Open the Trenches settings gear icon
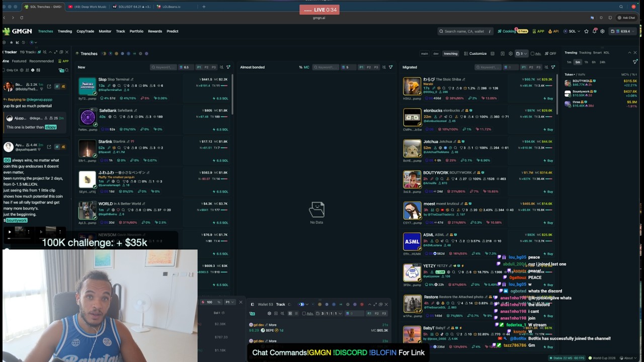Viewport: 644px width, 362px height. [510, 53]
